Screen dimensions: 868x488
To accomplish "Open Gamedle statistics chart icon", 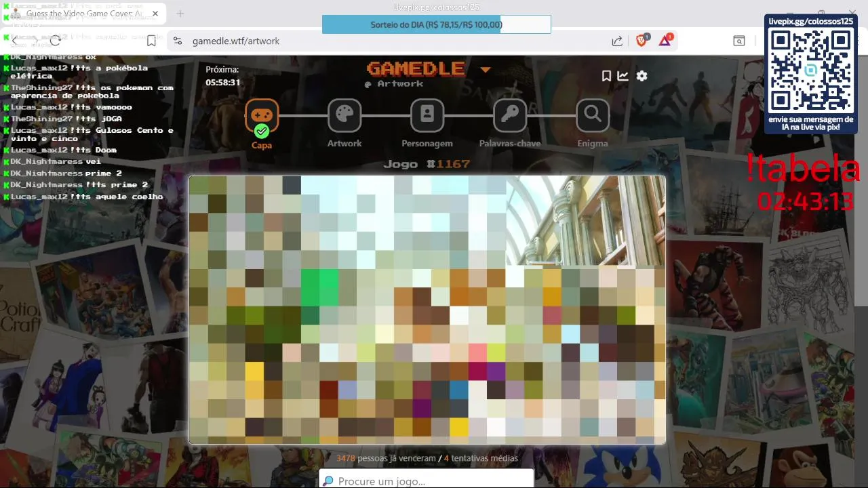I will pyautogui.click(x=623, y=76).
